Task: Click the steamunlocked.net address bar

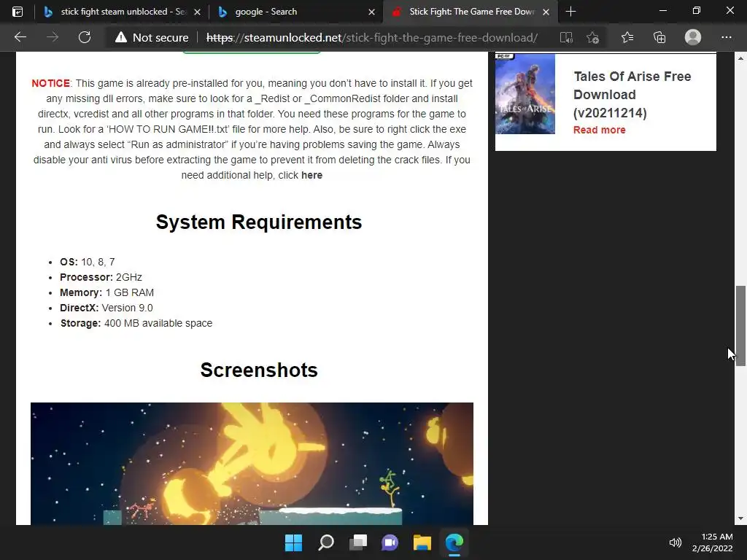Action: [x=371, y=38]
